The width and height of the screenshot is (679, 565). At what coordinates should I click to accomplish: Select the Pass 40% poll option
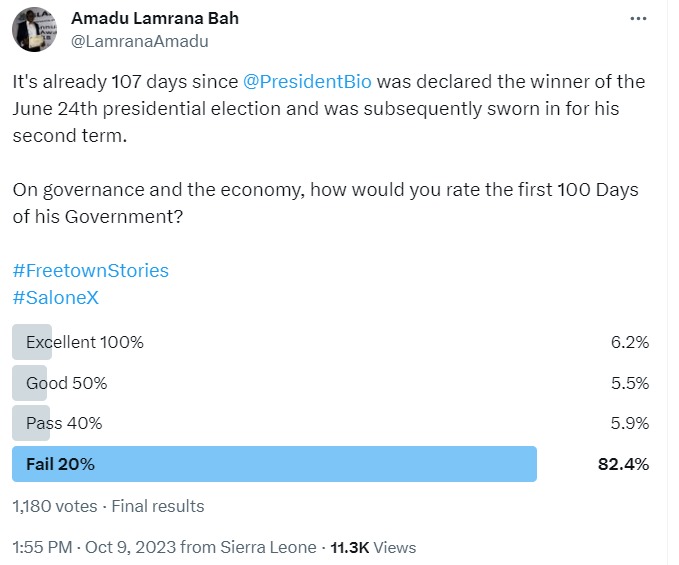coord(64,423)
